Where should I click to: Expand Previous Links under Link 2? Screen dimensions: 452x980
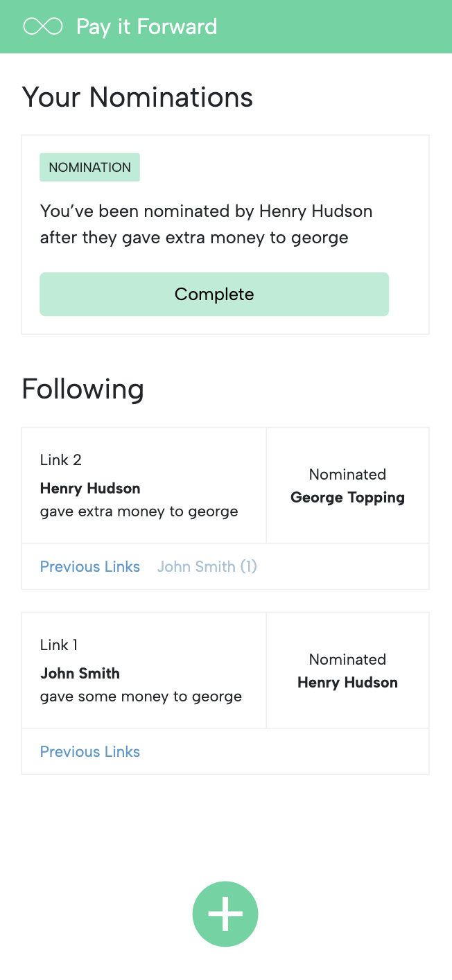(90, 566)
